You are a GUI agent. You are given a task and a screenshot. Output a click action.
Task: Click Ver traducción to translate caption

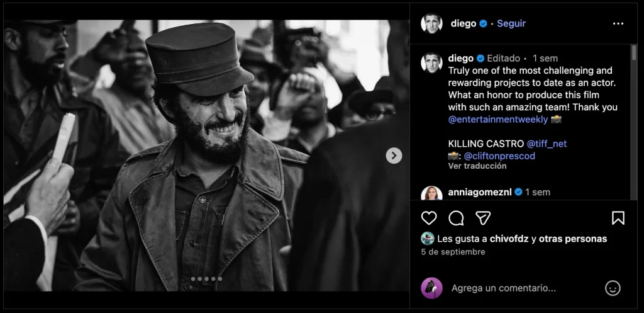477,166
